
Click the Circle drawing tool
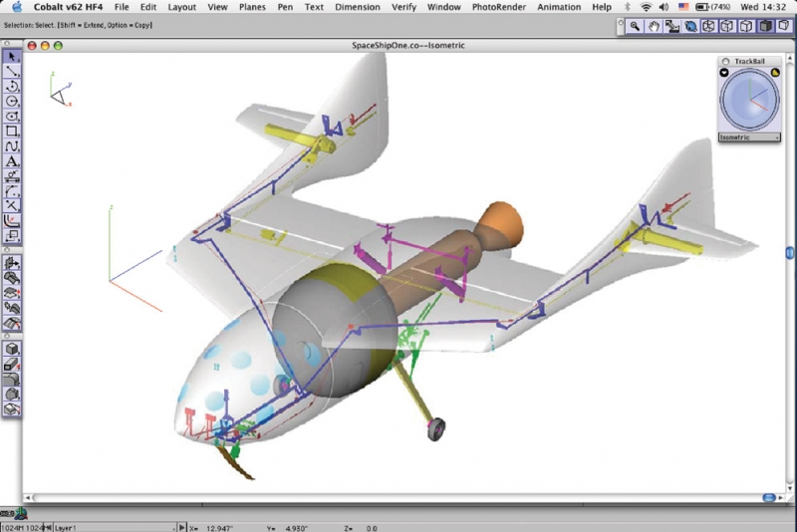click(13, 102)
